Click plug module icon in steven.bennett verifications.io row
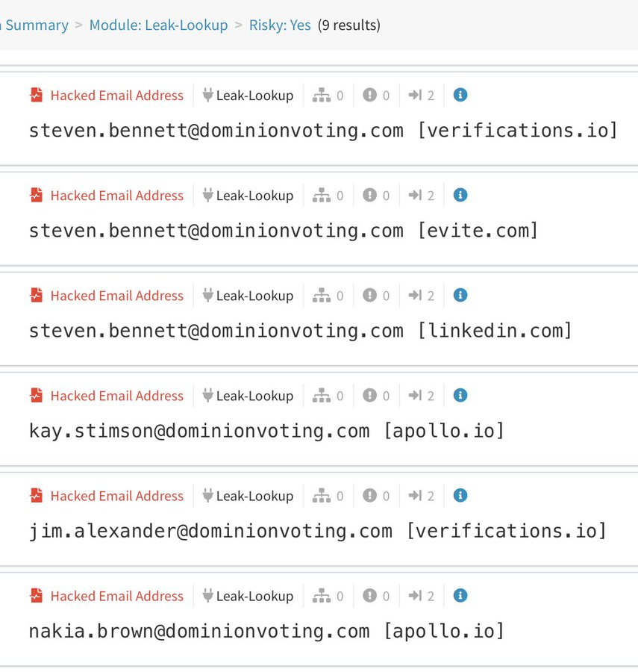 tap(207, 95)
